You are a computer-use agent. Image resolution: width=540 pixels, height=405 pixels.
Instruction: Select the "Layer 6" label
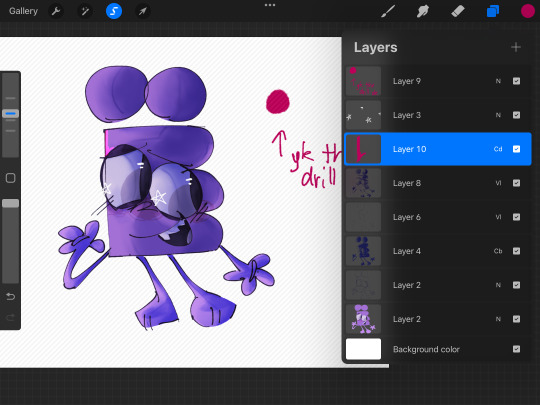(x=407, y=217)
